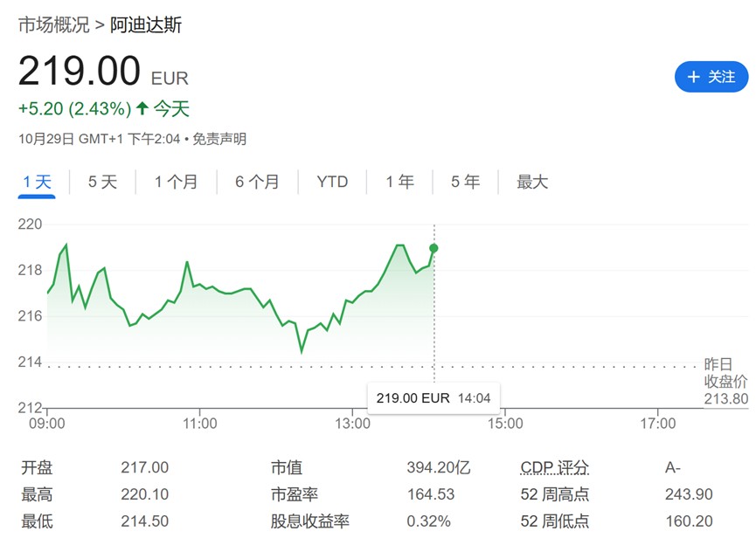Click the green dot on the price chart
This screenshot has width=756, height=545.
coord(433,248)
